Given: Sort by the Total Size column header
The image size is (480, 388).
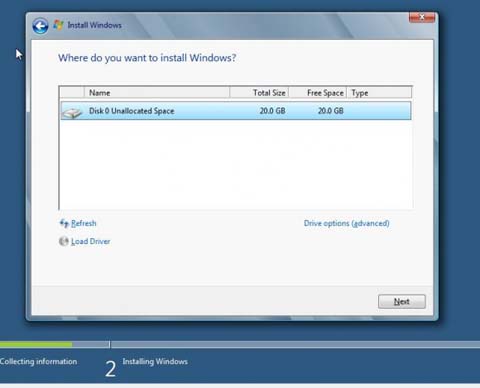Looking at the screenshot, I should tap(259, 93).
